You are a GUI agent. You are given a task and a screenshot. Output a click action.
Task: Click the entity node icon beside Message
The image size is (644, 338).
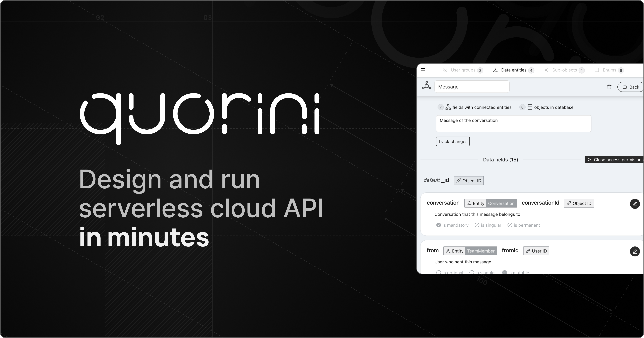click(x=427, y=85)
